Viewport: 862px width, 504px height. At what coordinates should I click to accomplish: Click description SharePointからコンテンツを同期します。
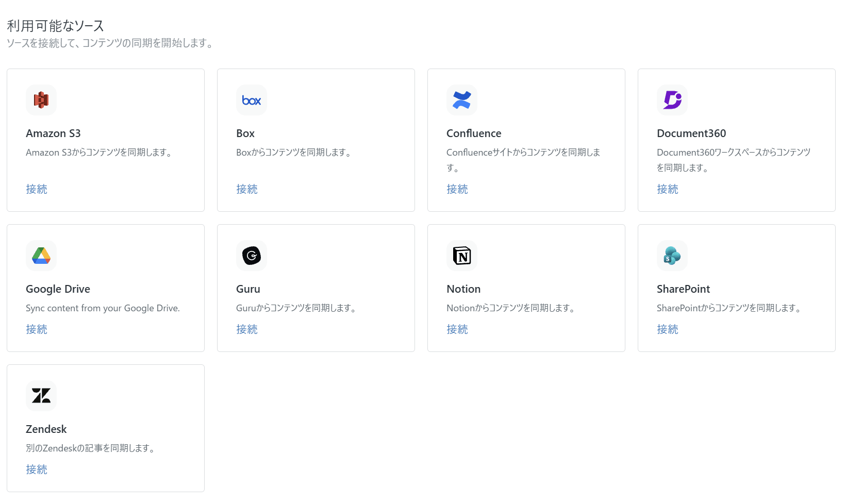tap(730, 308)
